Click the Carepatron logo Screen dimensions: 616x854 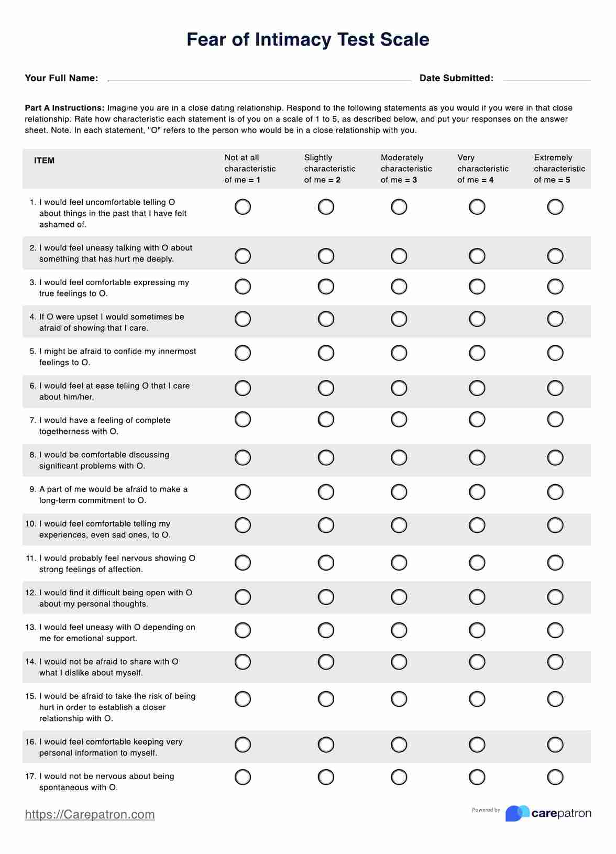(548, 813)
